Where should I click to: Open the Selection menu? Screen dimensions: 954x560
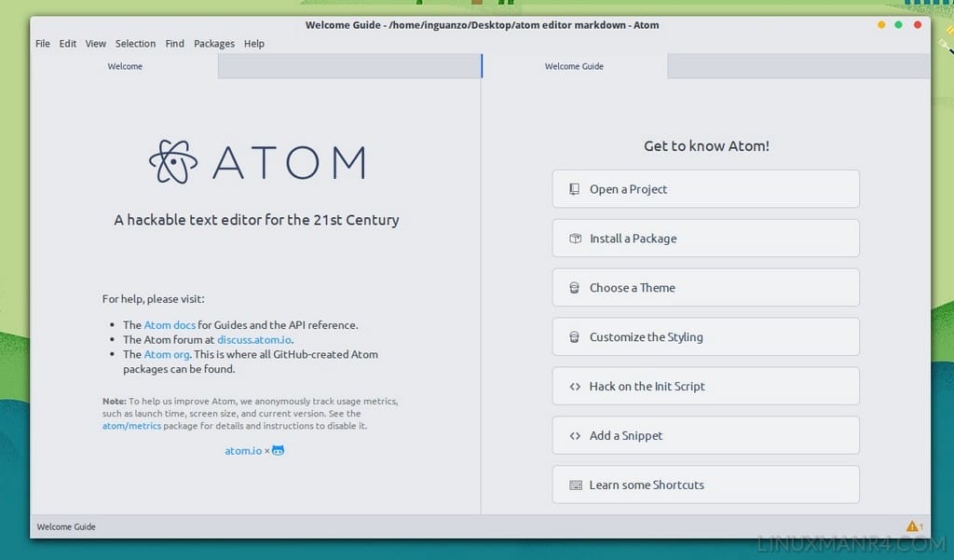pyautogui.click(x=135, y=43)
